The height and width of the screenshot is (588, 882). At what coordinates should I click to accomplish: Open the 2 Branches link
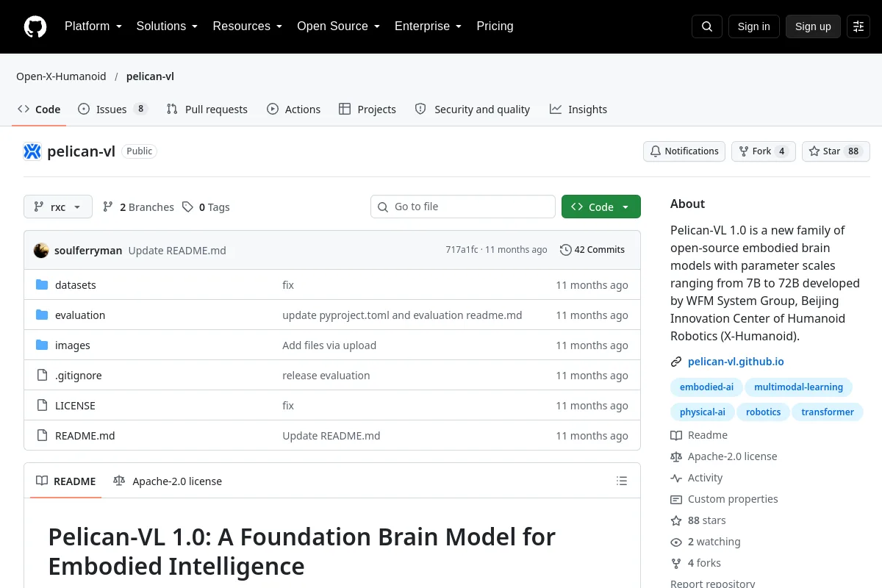(x=138, y=207)
